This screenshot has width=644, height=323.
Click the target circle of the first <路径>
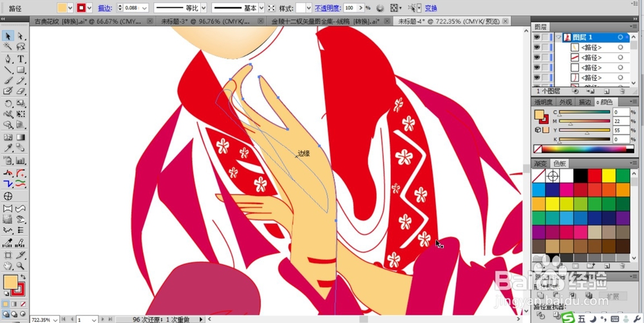(620, 48)
